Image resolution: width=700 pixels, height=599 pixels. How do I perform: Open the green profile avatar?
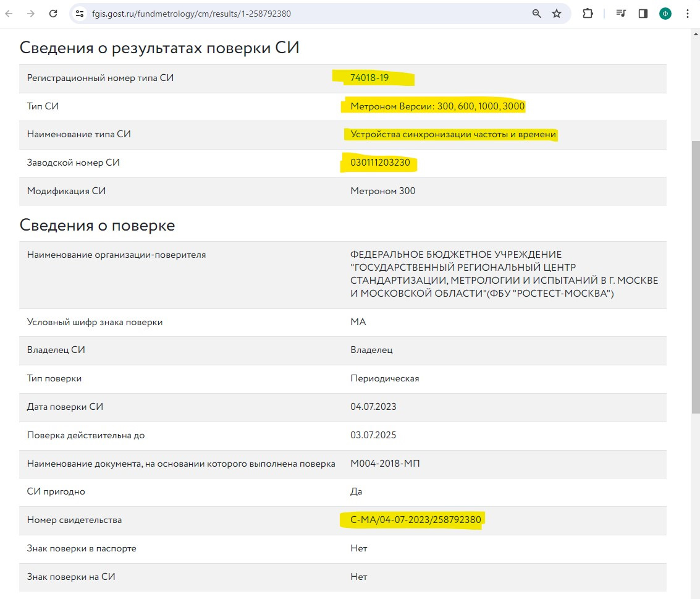pyautogui.click(x=665, y=14)
